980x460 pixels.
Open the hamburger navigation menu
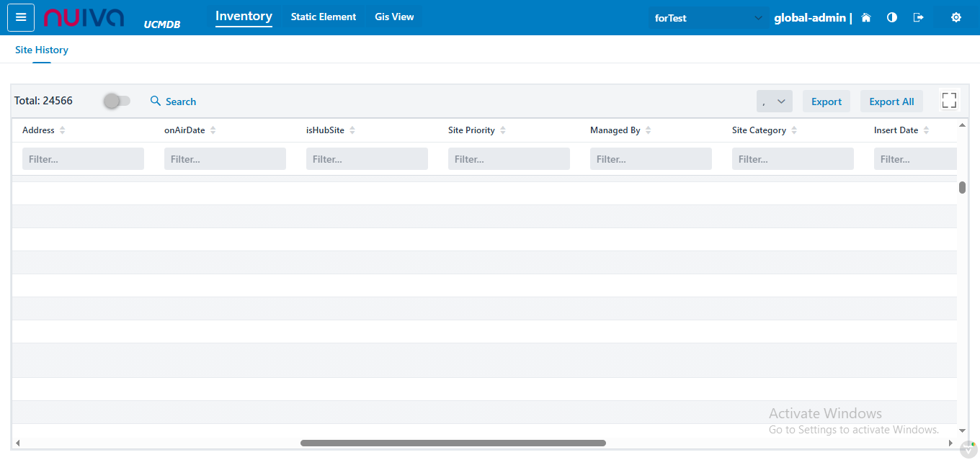(x=21, y=18)
